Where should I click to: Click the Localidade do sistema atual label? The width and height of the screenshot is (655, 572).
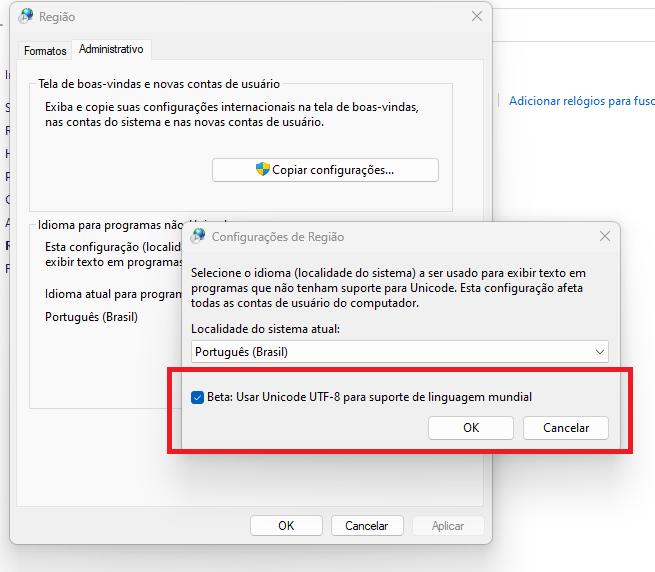[x=265, y=329]
